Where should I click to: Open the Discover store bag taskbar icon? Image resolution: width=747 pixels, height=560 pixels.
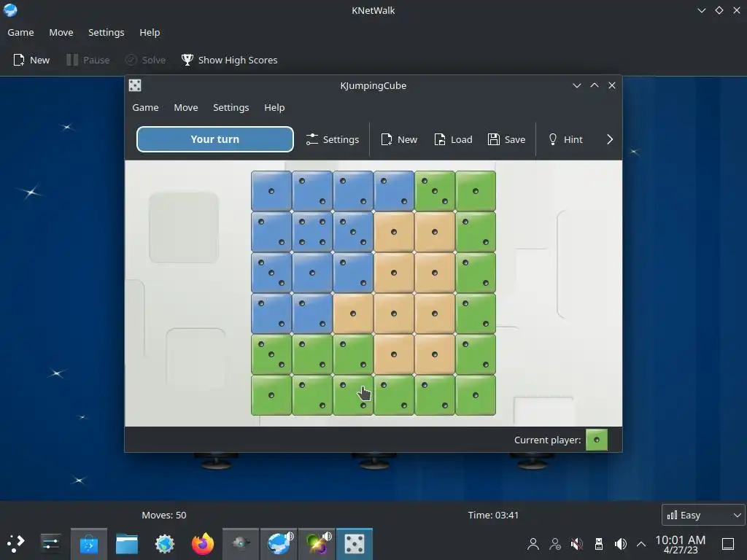[x=88, y=544]
